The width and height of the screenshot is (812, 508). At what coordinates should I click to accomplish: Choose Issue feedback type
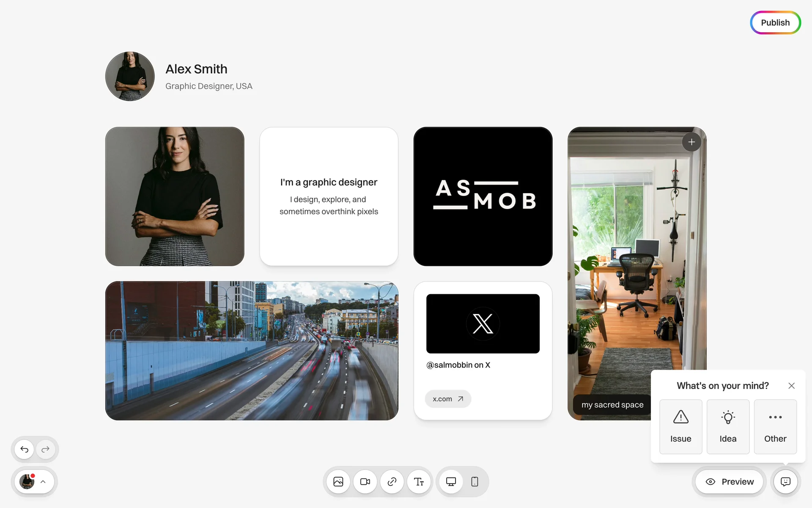680,427
